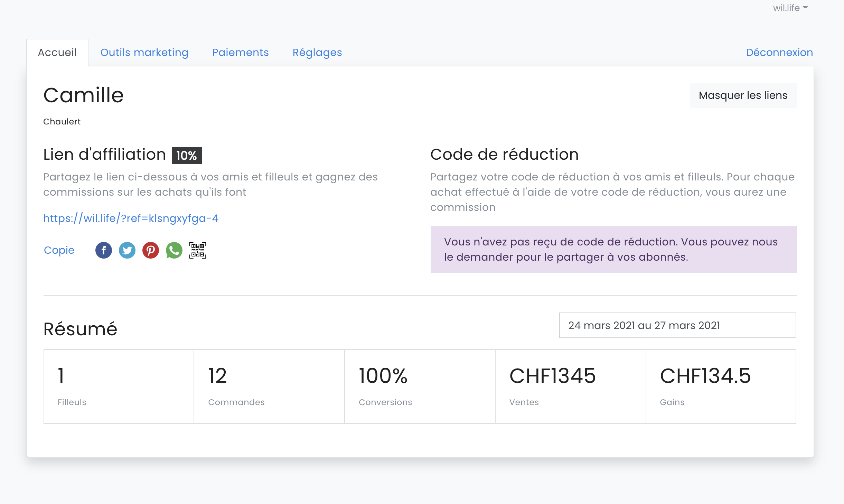Click the 10% commission badge
844x504 pixels.
[x=187, y=156]
